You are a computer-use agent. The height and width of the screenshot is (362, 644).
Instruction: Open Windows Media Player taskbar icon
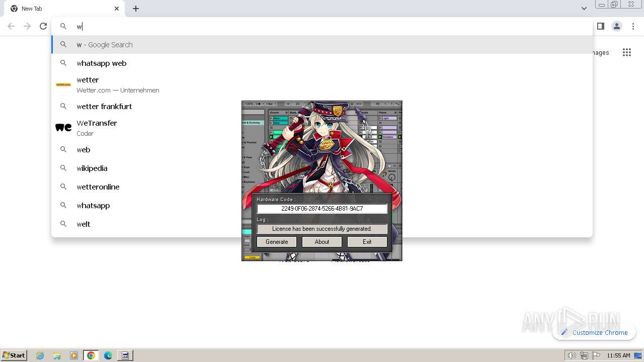(x=74, y=355)
